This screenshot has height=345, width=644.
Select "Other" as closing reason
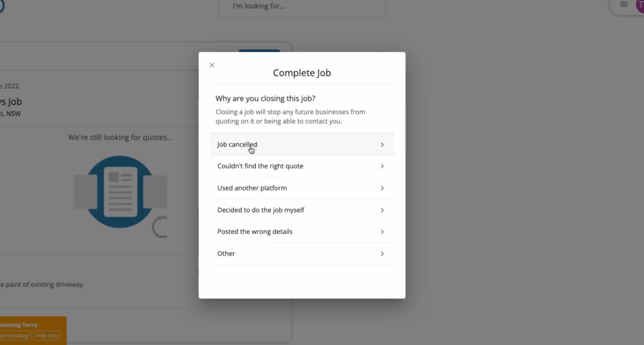click(x=226, y=254)
